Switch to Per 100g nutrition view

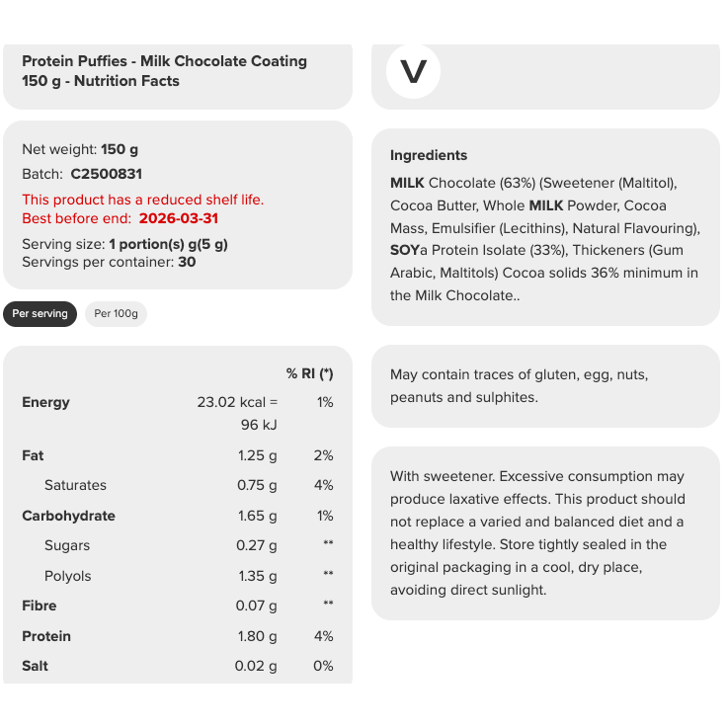click(x=116, y=314)
